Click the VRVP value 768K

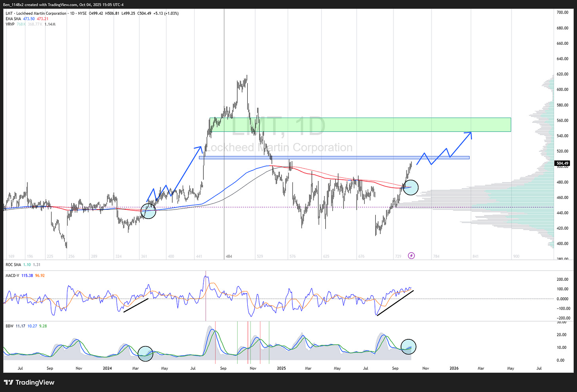(21, 25)
